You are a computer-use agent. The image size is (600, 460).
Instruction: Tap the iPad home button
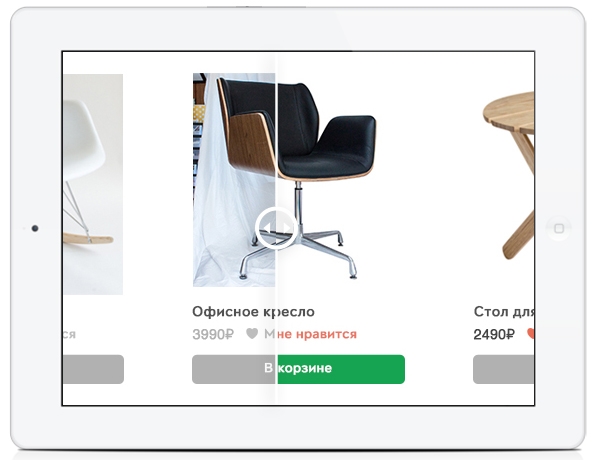[x=559, y=228]
